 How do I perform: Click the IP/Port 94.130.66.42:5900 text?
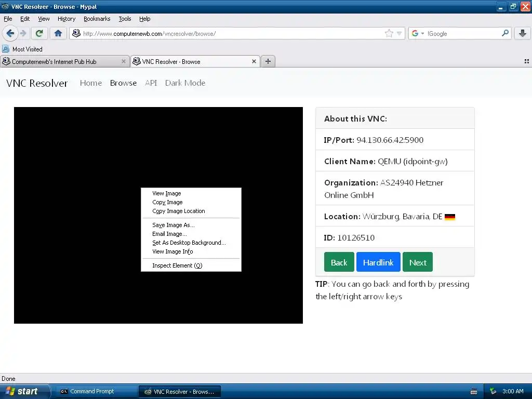(x=374, y=140)
